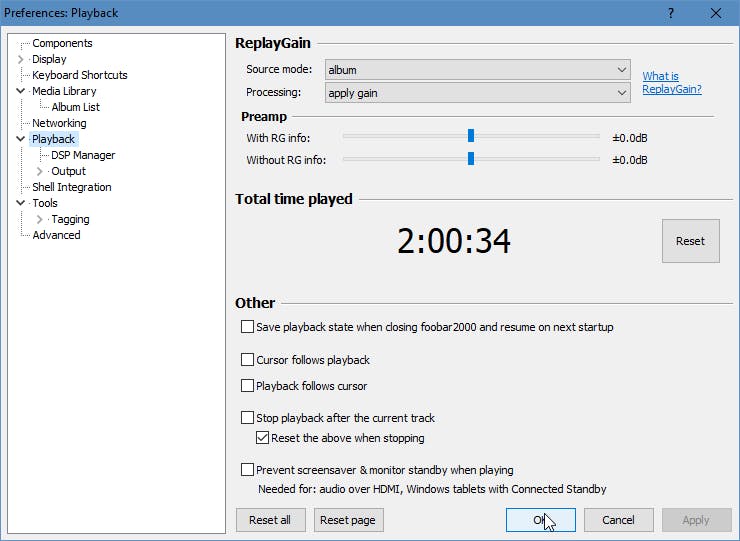Image resolution: width=740 pixels, height=541 pixels.
Task: Uncheck Reset the above when stopping
Action: [x=263, y=438]
